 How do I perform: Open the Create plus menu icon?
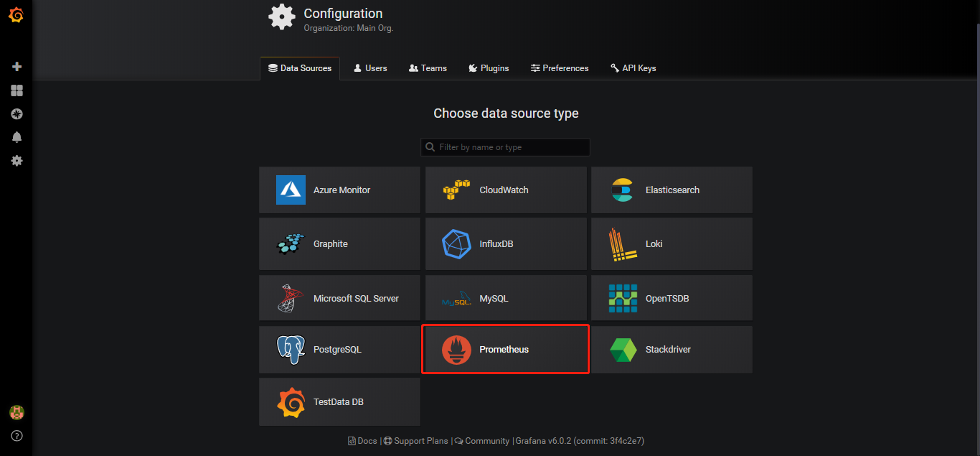click(17, 67)
